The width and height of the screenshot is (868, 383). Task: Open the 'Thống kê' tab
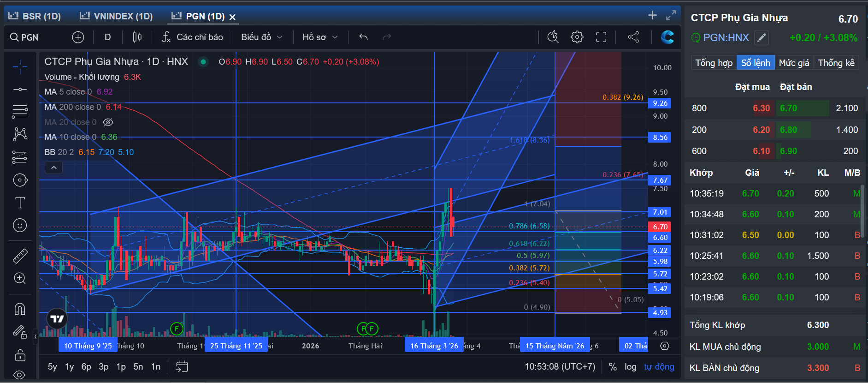pos(836,63)
